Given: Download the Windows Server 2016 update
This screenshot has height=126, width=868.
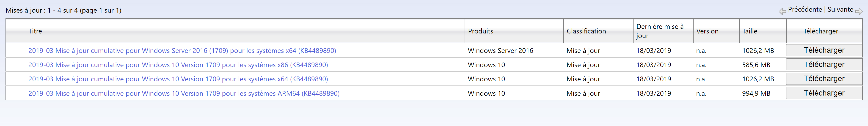Looking at the screenshot, I should (x=824, y=50).
